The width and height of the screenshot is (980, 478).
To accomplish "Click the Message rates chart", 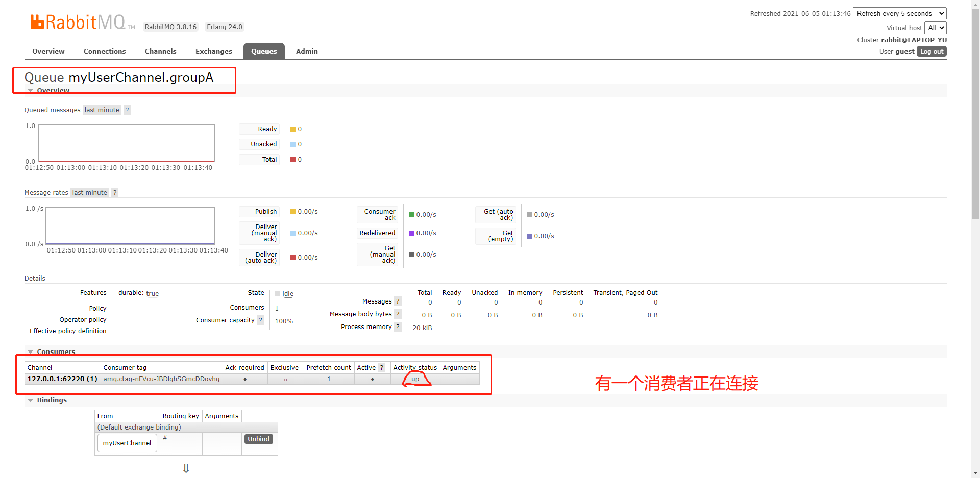I will coord(130,226).
